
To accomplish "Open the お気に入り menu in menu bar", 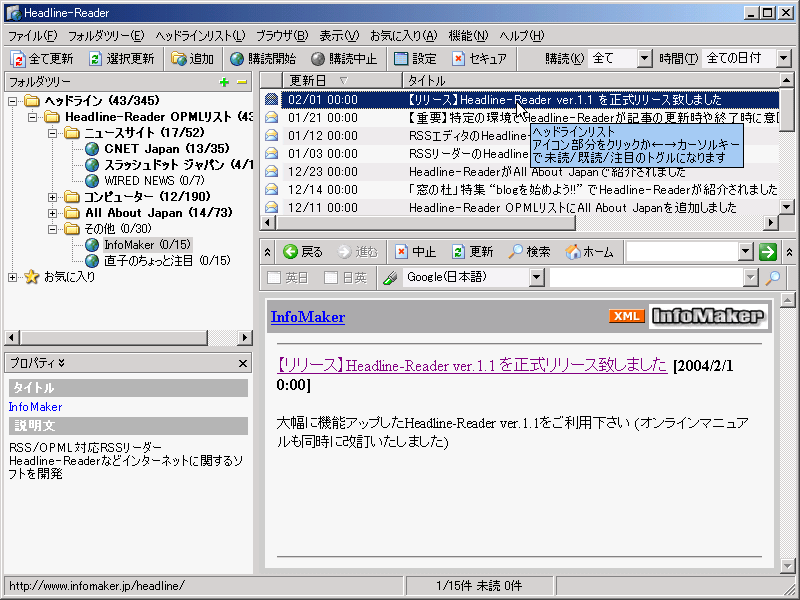I will 404,36.
